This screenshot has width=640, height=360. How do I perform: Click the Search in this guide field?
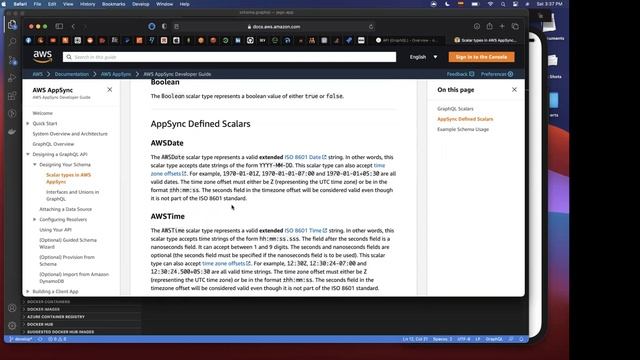pyautogui.click(x=229, y=57)
